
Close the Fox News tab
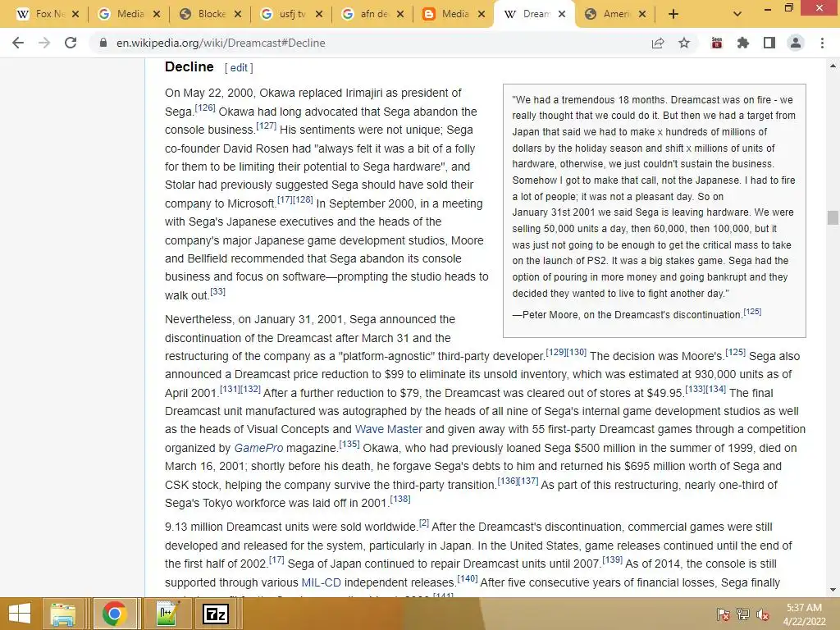click(x=75, y=14)
